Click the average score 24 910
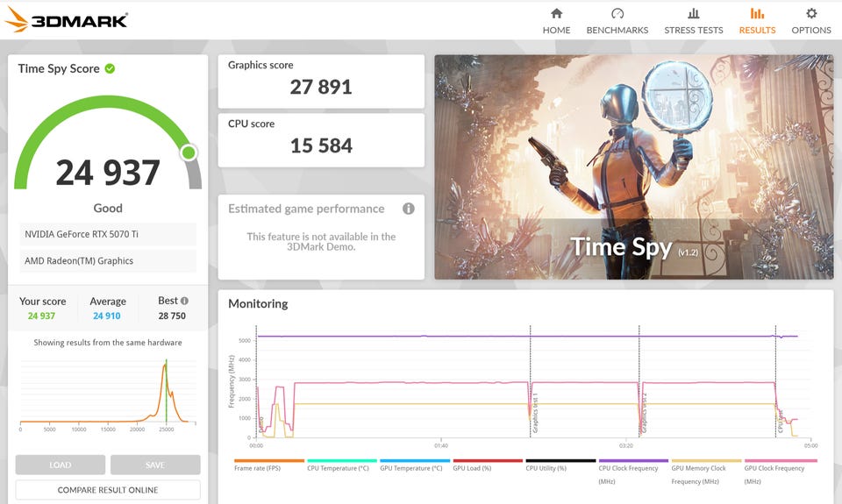 [107, 316]
